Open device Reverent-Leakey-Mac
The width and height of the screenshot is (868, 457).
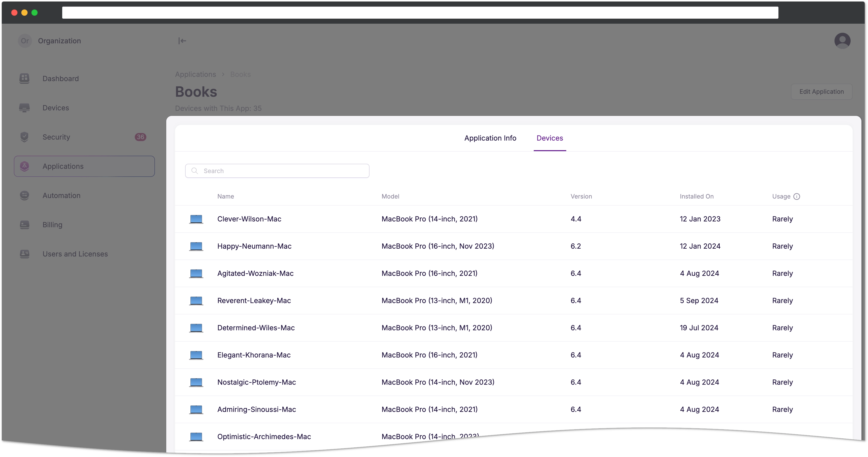[254, 301]
